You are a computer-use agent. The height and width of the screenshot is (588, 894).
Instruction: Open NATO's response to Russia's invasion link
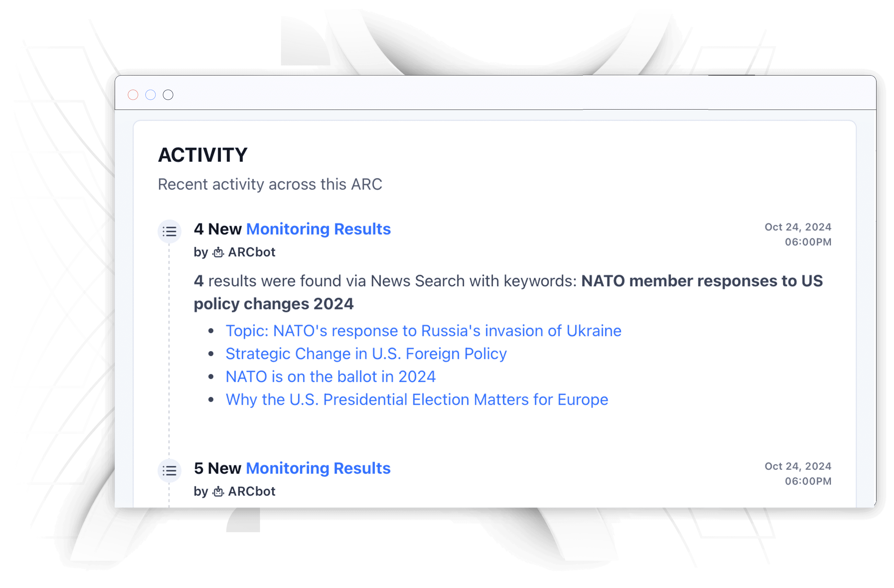coord(423,331)
